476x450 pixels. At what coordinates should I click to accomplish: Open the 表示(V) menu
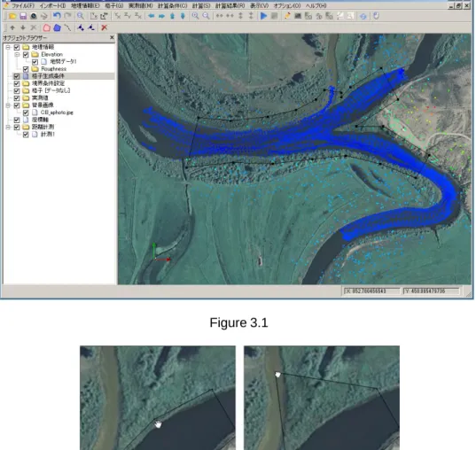coord(259,6)
